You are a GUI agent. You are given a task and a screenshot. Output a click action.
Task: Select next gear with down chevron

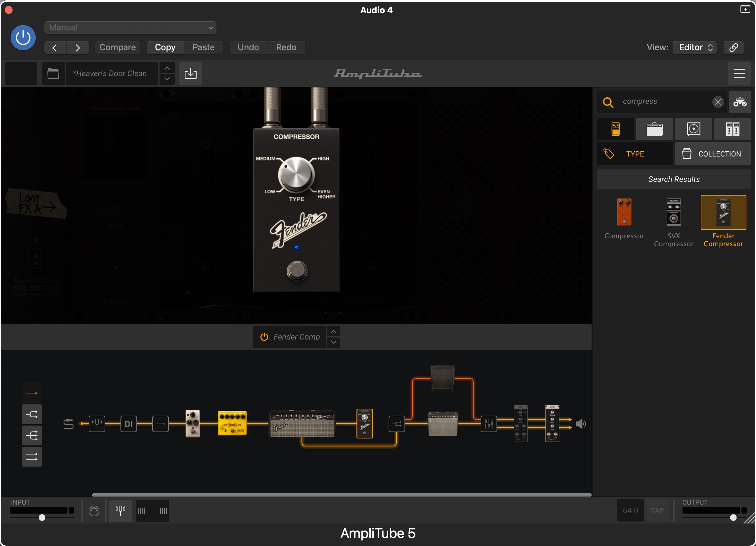pyautogui.click(x=333, y=342)
